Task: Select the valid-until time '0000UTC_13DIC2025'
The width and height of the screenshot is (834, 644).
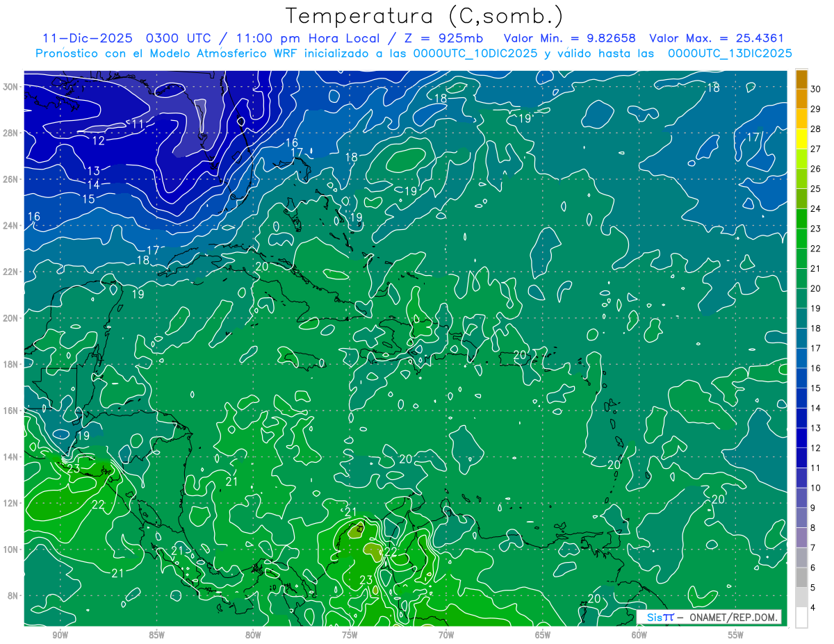Action: coord(730,53)
